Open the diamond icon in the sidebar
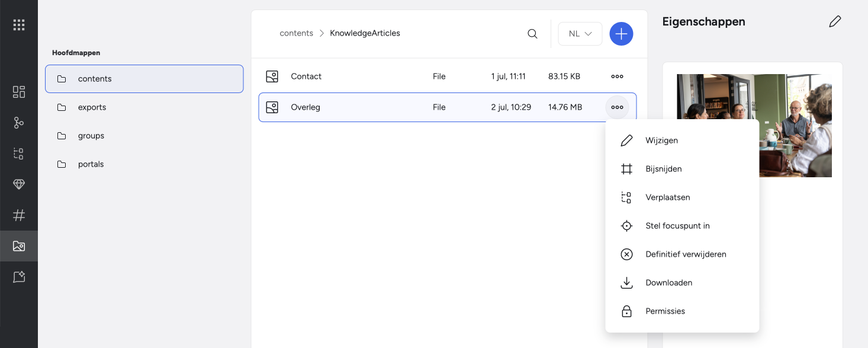 pos(19,184)
